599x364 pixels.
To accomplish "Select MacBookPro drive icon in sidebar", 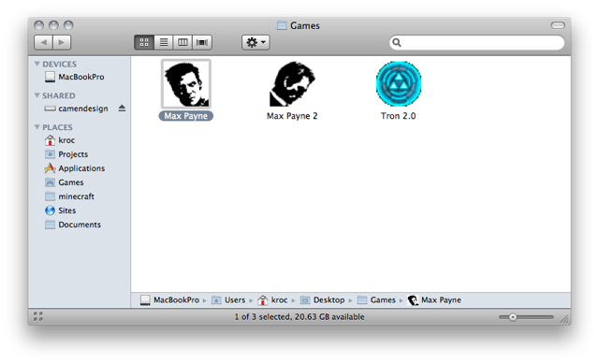I will point(50,77).
